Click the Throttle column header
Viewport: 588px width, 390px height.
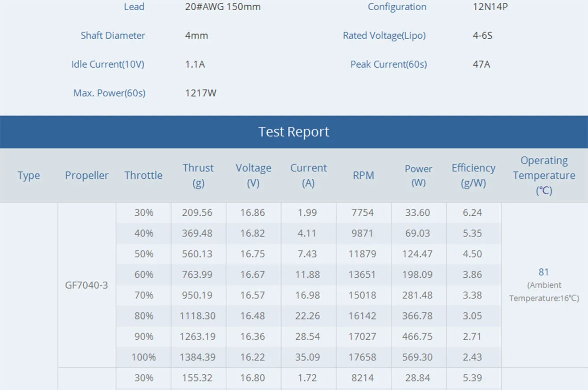point(143,175)
